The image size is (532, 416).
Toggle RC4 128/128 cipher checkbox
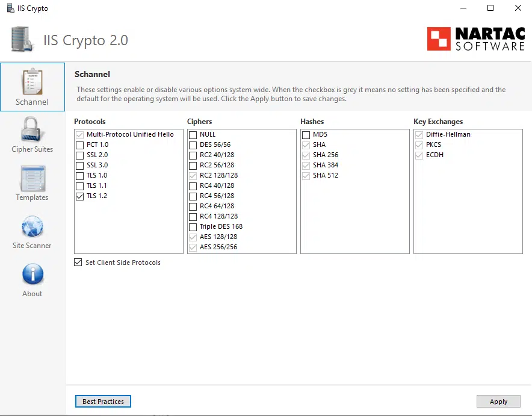(x=193, y=217)
